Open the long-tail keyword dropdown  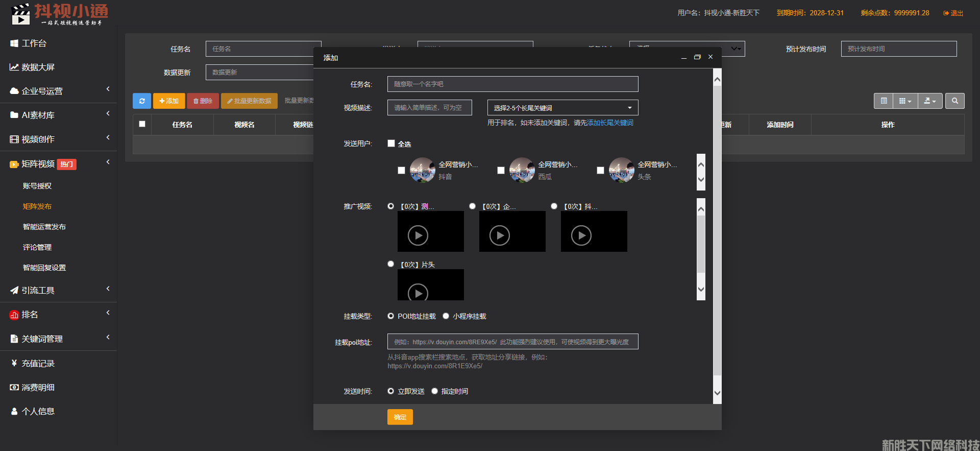562,108
